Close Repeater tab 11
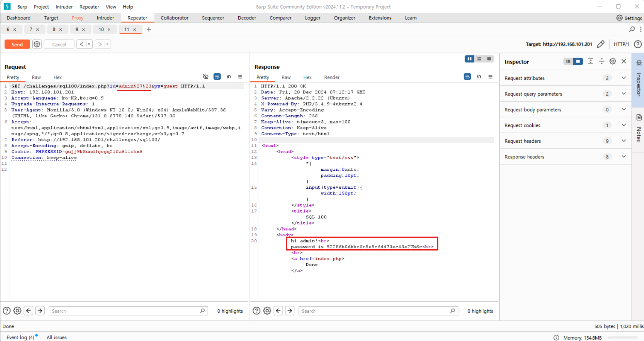644x341 pixels. [x=135, y=30]
